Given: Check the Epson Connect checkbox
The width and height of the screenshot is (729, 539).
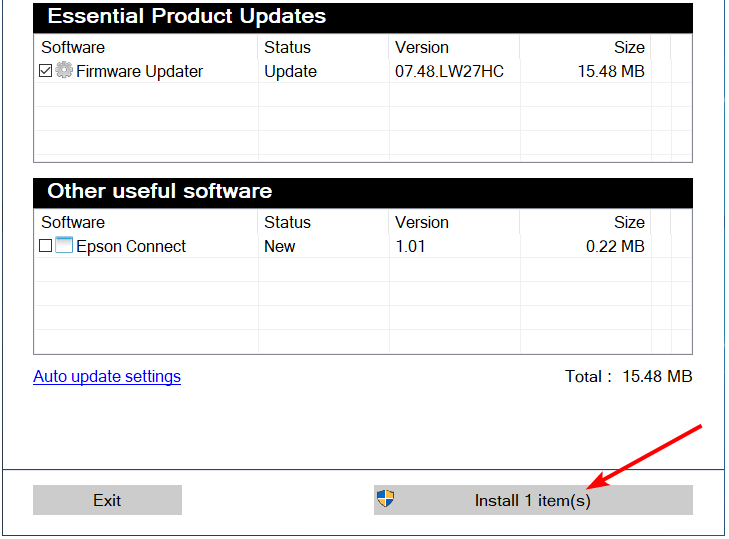Looking at the screenshot, I should (x=45, y=246).
